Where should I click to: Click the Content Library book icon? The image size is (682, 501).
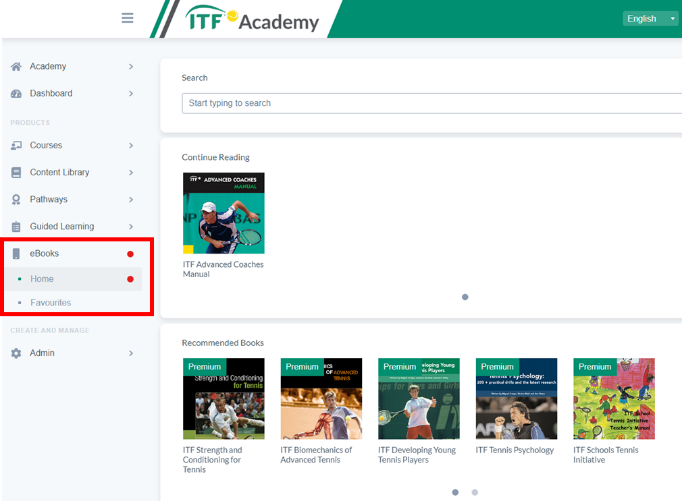point(16,173)
